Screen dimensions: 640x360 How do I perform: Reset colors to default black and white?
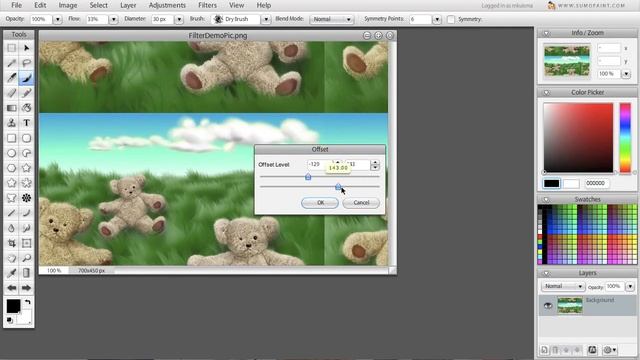point(9,320)
